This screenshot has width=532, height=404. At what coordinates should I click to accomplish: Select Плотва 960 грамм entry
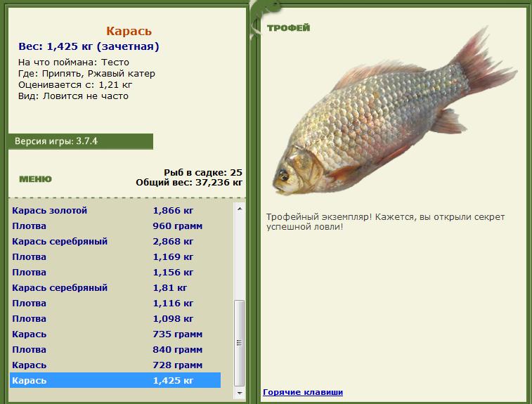tap(115, 226)
